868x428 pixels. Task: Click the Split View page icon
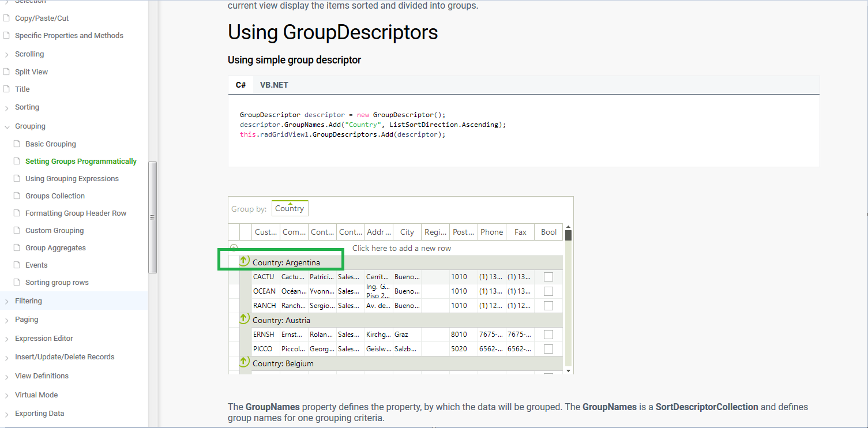[7, 72]
